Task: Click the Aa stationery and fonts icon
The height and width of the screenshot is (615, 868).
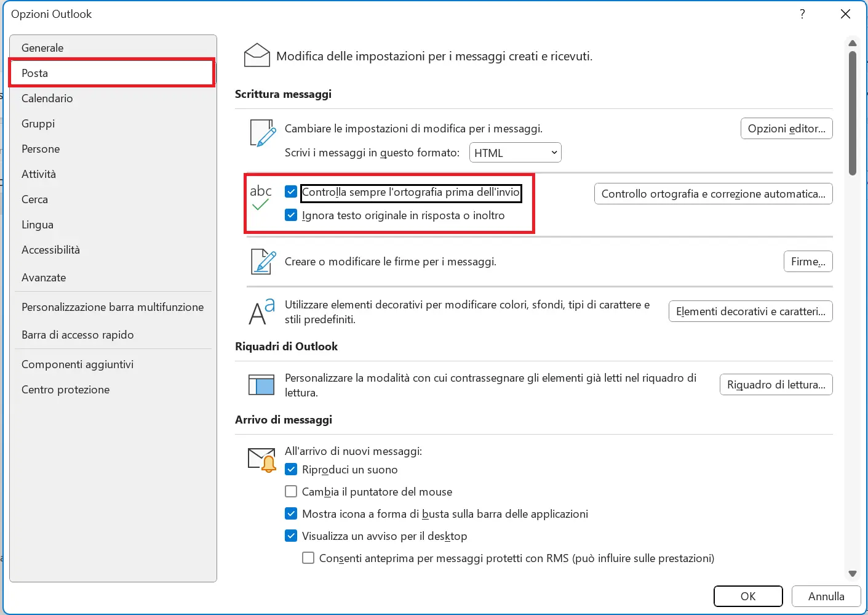Action: click(x=261, y=312)
